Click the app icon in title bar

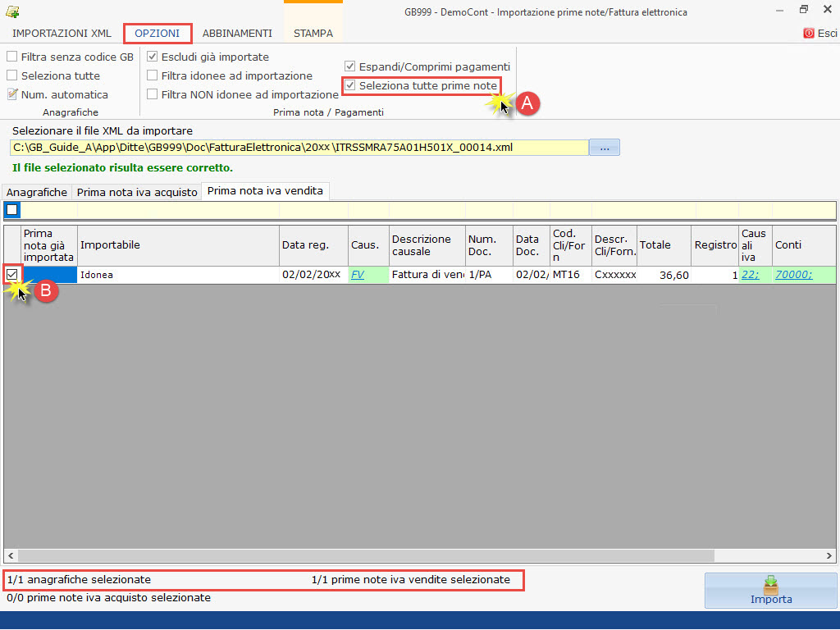pyautogui.click(x=11, y=11)
